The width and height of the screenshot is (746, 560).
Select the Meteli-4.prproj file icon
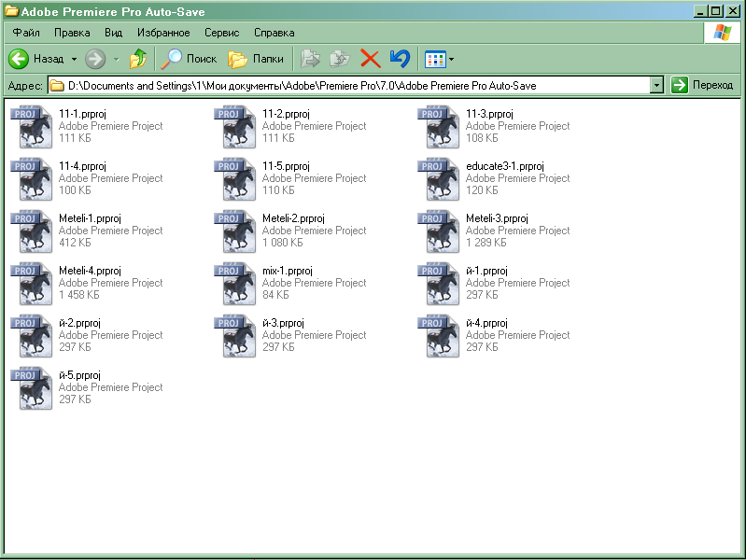coord(32,284)
